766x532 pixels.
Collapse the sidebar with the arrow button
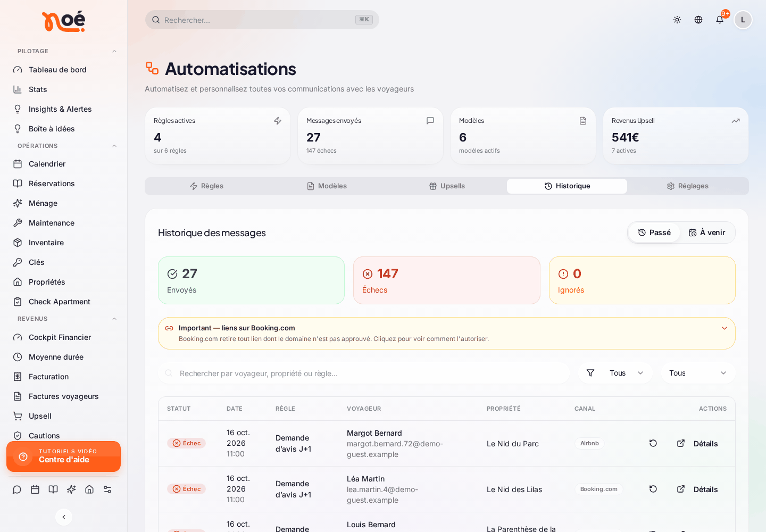64,517
